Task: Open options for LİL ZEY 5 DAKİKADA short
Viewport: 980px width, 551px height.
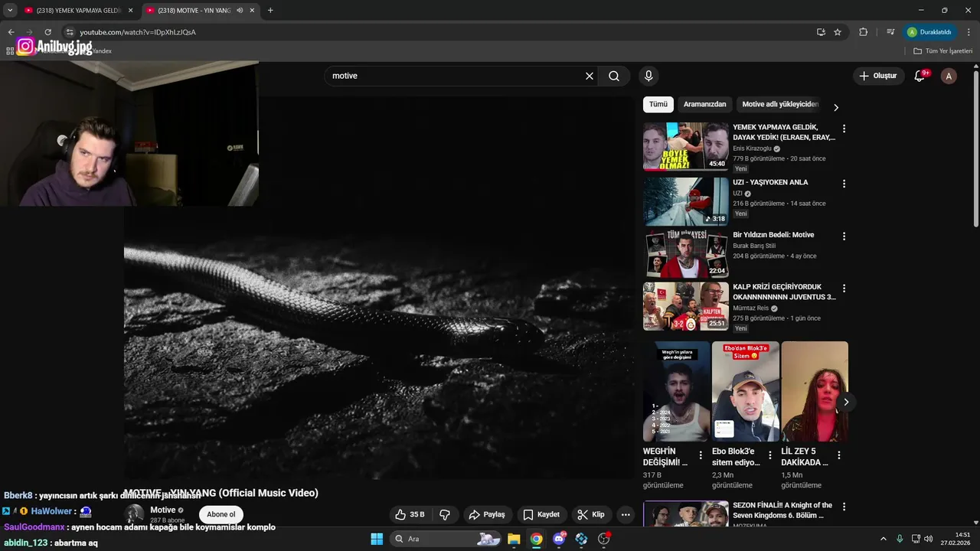Action: (838, 455)
